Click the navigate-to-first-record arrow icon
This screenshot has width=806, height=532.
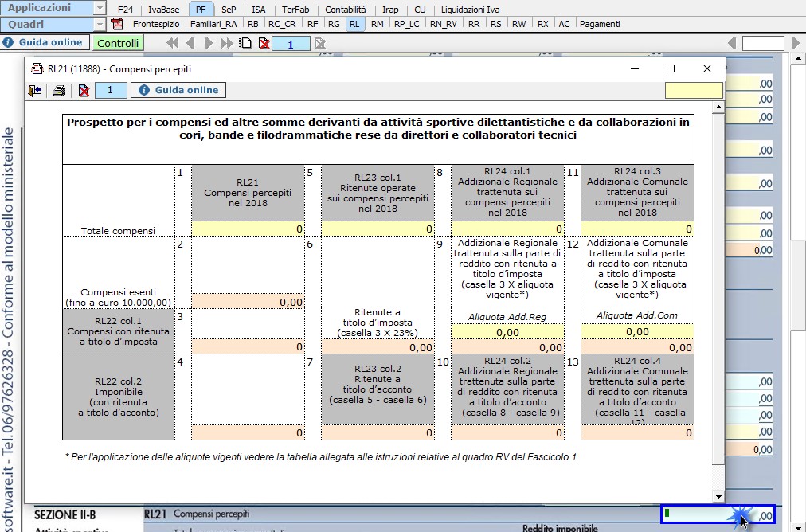(172, 44)
